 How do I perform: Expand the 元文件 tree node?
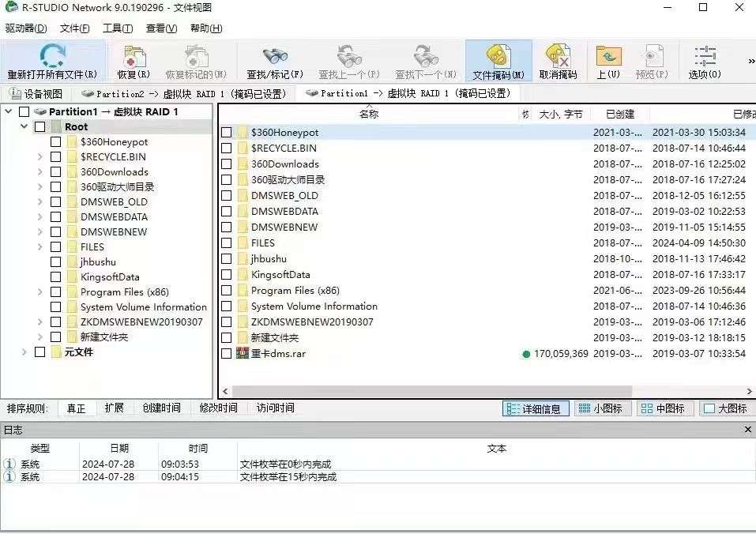(x=24, y=352)
